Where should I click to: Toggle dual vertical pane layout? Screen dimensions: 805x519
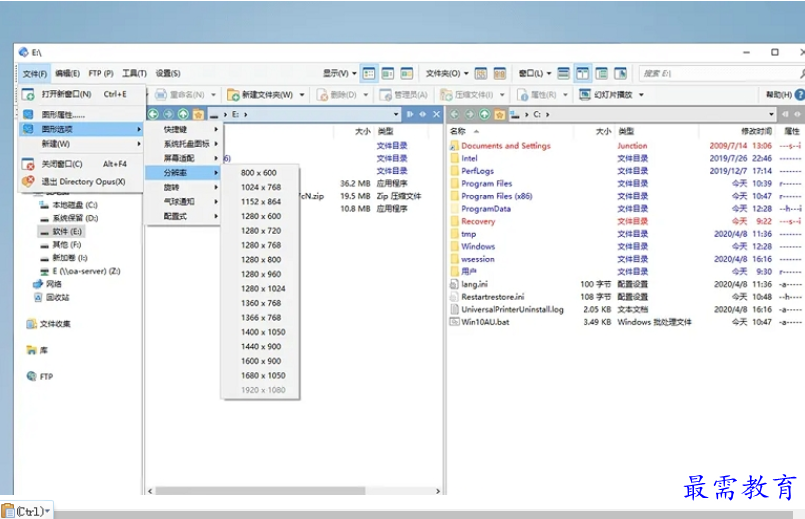click(x=583, y=73)
